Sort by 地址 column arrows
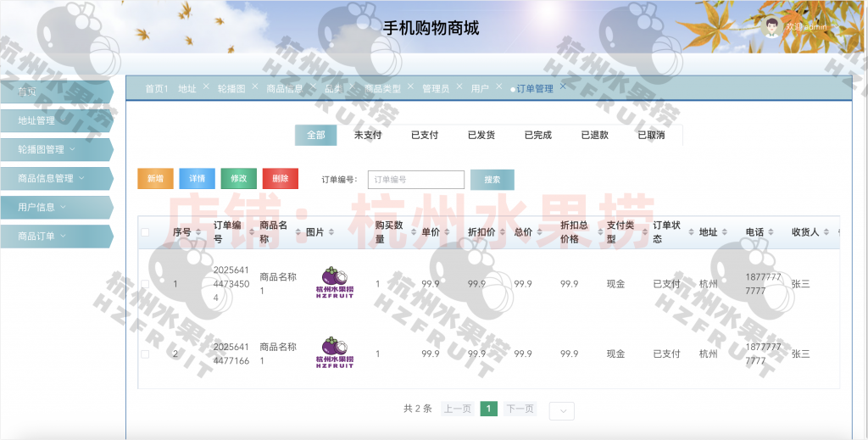Image resolution: width=868 pixels, height=440 pixels. (x=724, y=232)
